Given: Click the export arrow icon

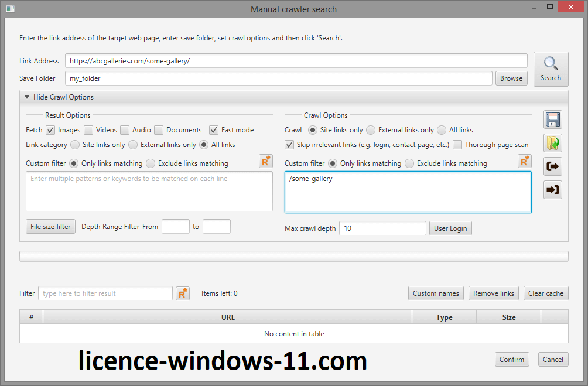Looking at the screenshot, I should point(552,166).
